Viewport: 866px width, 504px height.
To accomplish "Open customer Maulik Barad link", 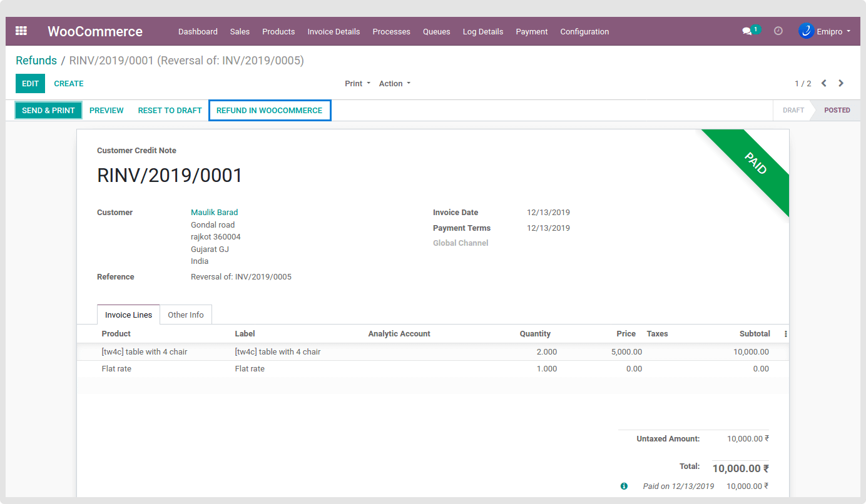I will point(215,213).
